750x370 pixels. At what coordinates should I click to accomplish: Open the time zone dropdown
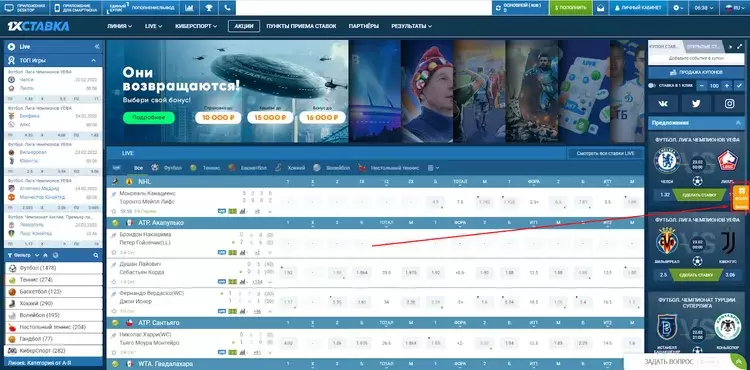coord(703,8)
